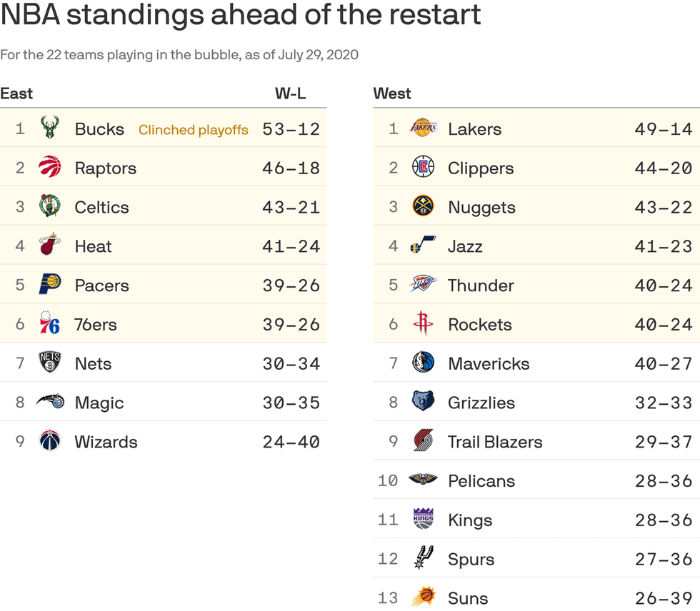The height and width of the screenshot is (611, 700).
Task: Click the Toronto Raptors logo
Action: (x=49, y=168)
